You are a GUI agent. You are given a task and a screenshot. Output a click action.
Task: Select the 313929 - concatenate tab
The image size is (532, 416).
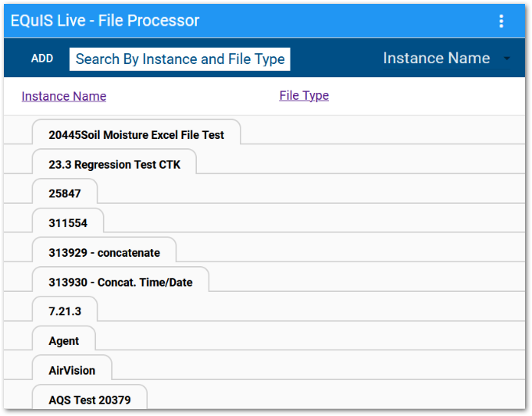104,251
